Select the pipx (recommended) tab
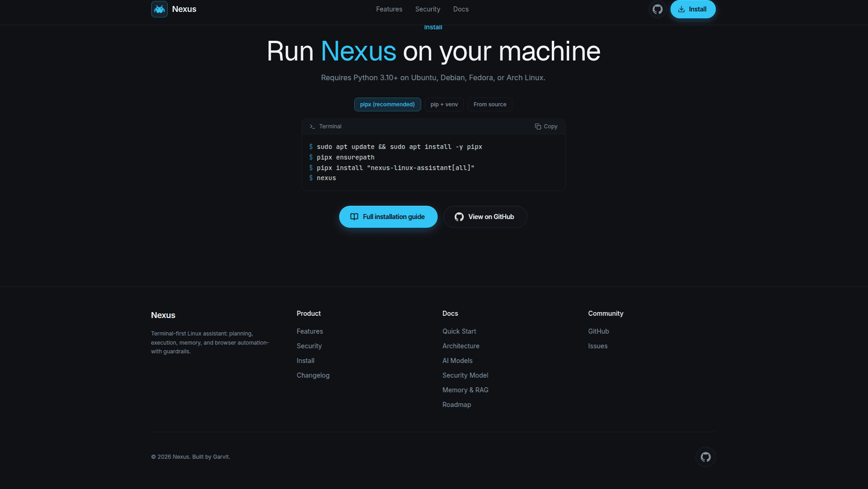The height and width of the screenshot is (489, 868). 387,104
